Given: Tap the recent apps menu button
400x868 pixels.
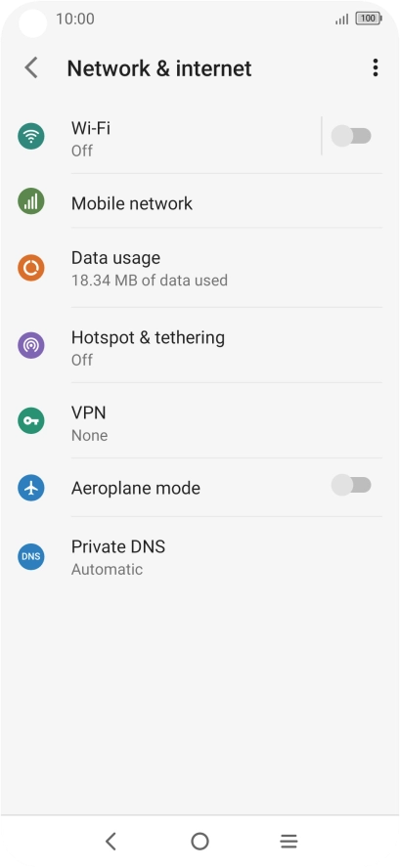Looking at the screenshot, I should tap(289, 842).
